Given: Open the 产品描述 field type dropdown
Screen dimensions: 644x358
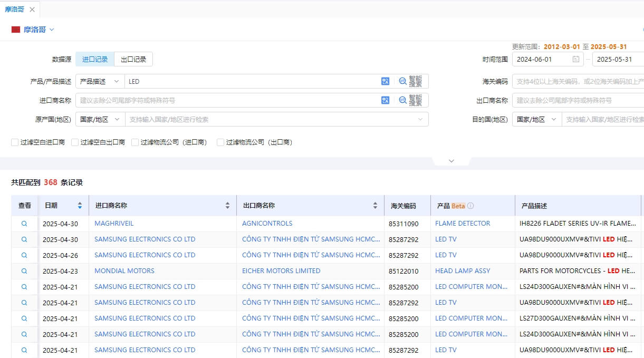Looking at the screenshot, I should pyautogui.click(x=100, y=81).
